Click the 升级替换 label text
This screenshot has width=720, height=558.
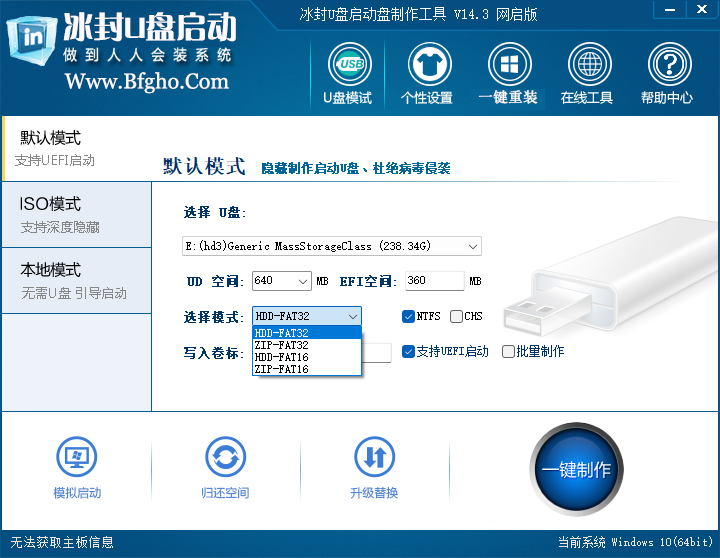pyautogui.click(x=374, y=493)
